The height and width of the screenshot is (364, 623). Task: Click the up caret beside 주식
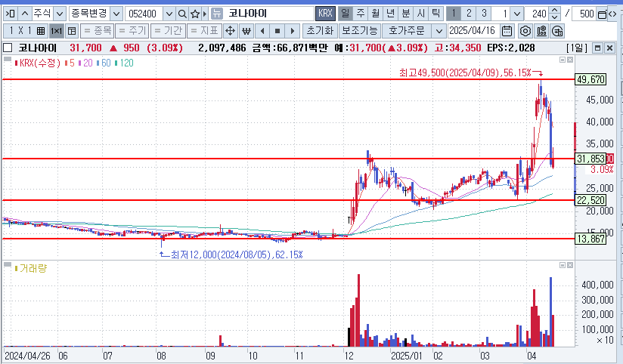tap(25, 14)
